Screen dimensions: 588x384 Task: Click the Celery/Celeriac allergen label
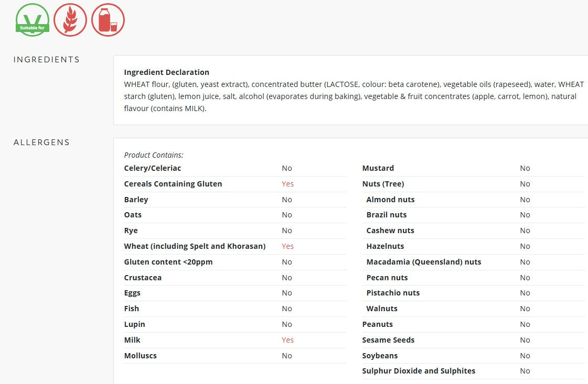152,168
